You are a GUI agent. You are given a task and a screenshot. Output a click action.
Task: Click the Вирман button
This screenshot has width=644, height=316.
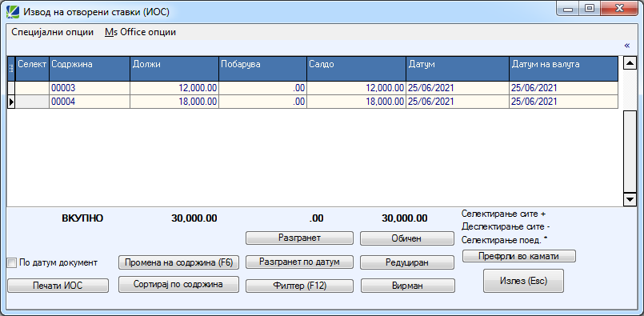[408, 286]
